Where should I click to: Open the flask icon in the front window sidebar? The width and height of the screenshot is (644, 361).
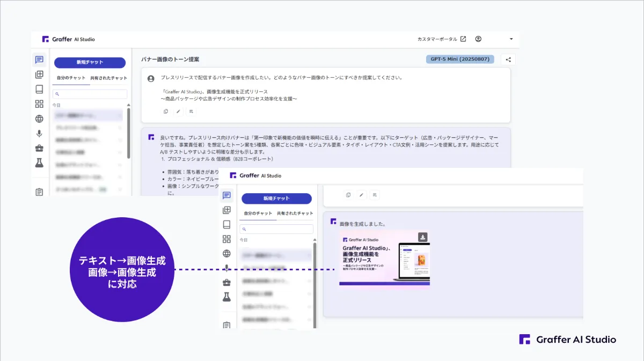click(227, 297)
